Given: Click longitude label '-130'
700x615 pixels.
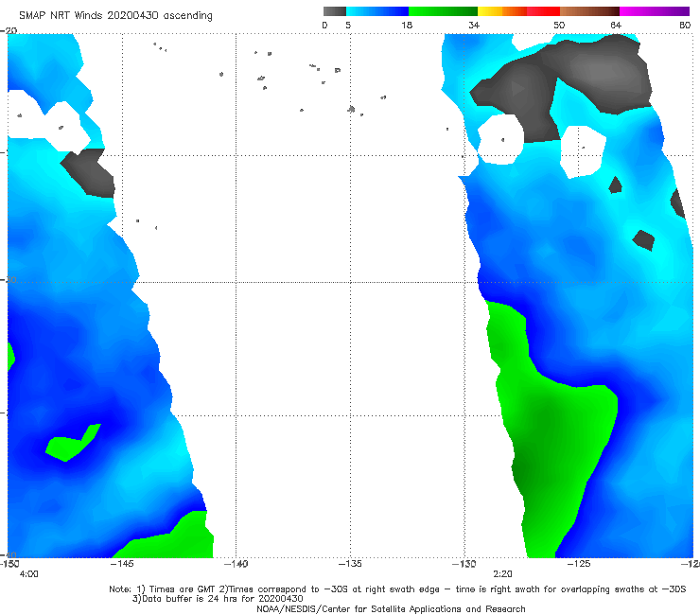Looking at the screenshot, I should [x=464, y=564].
